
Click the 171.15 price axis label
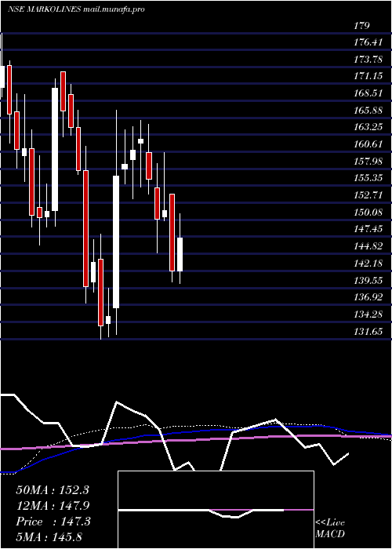368,76
